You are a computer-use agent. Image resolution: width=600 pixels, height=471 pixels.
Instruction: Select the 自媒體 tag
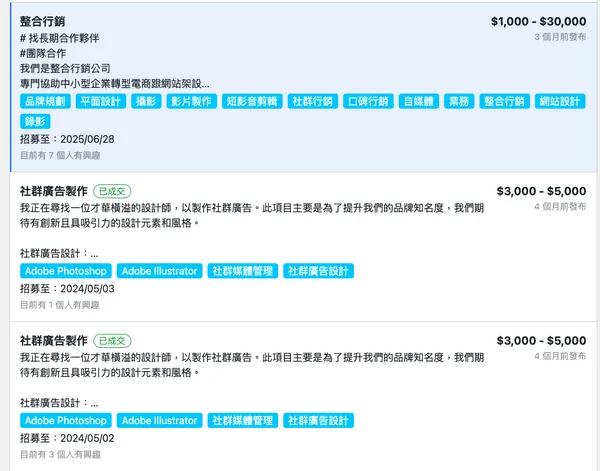419,101
